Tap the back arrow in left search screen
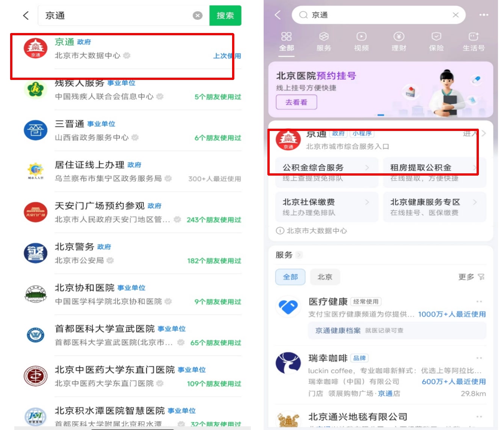The image size is (504, 430). pos(26,15)
